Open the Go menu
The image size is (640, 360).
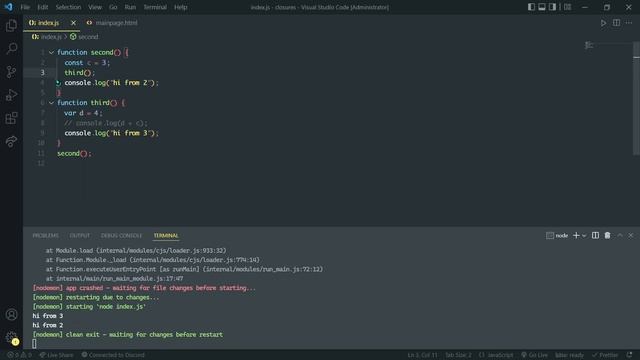[113, 7]
